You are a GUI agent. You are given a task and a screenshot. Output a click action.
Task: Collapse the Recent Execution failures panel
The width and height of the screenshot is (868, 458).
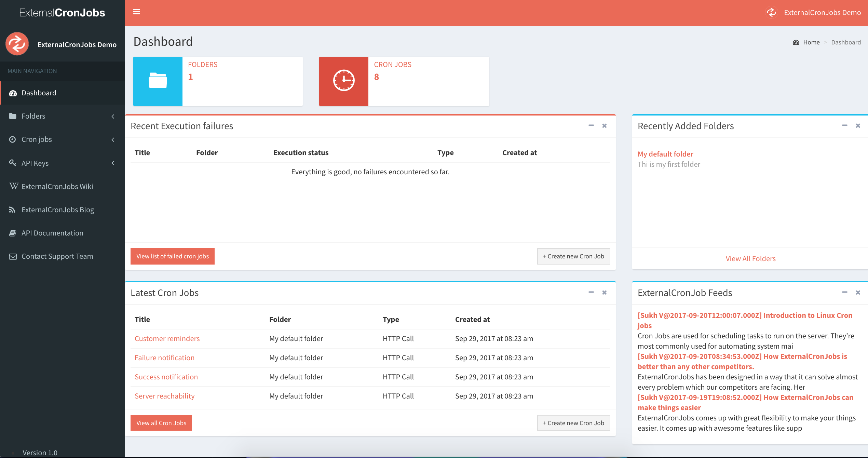tap(591, 125)
